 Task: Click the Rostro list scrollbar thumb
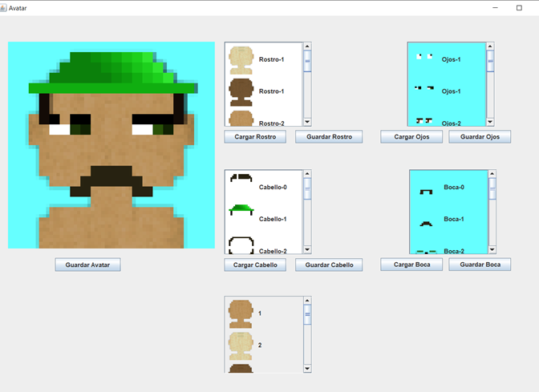(x=307, y=61)
